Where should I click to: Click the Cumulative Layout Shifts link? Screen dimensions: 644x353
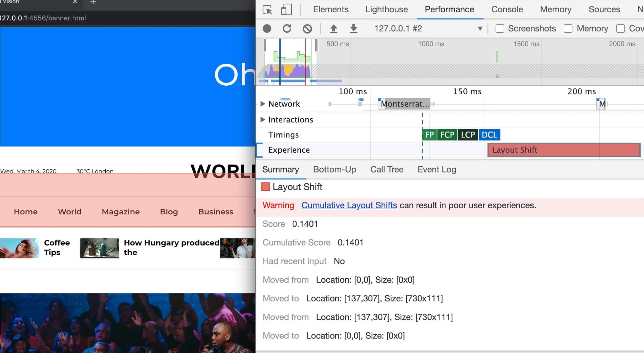(x=349, y=205)
